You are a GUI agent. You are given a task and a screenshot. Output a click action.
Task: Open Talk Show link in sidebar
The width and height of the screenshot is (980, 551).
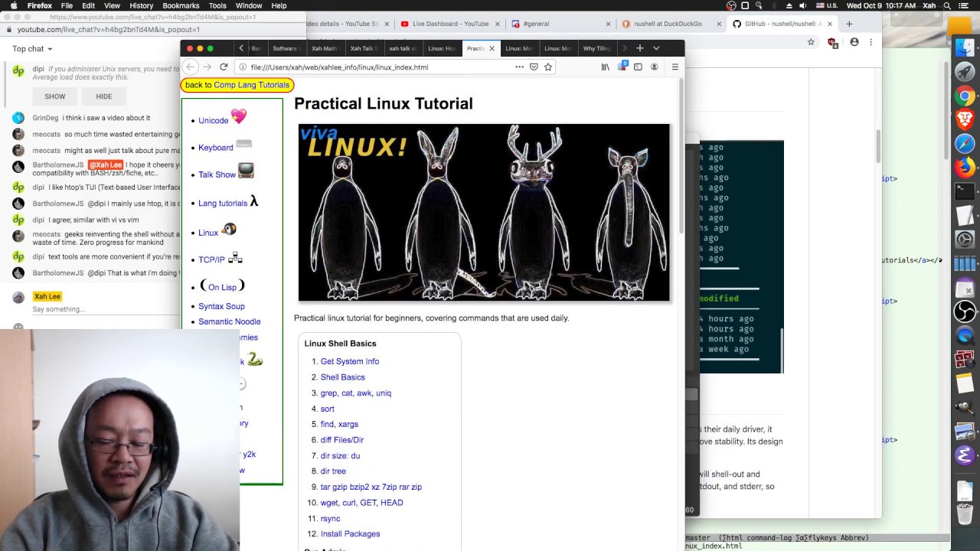coord(217,174)
